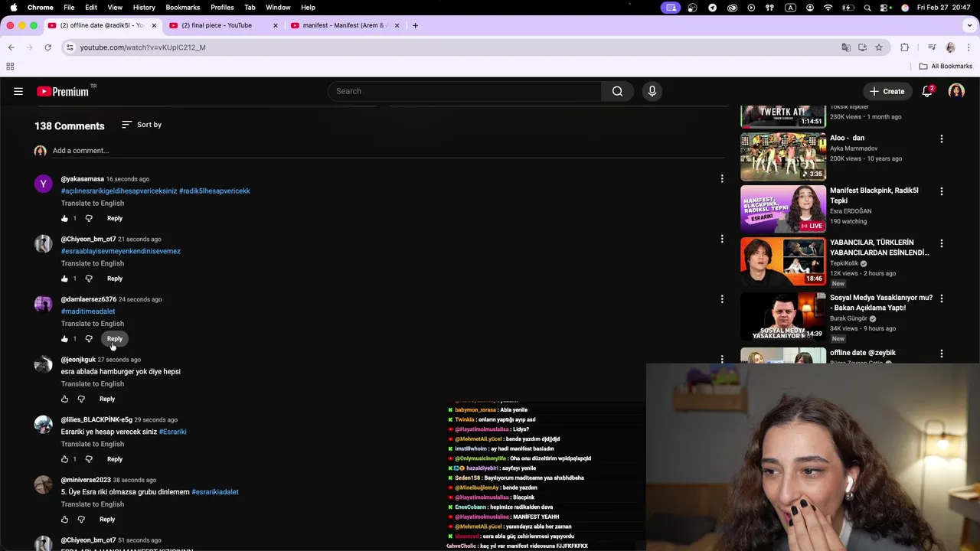
Task: Open the Aloo - dan video thumbnail
Action: click(783, 156)
